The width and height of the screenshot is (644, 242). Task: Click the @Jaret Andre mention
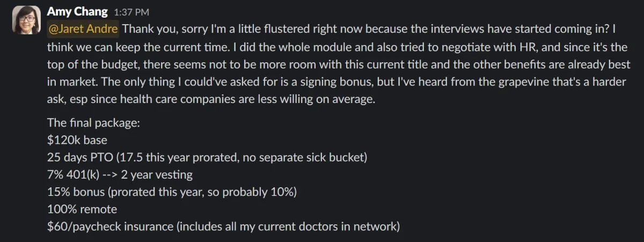83,28
